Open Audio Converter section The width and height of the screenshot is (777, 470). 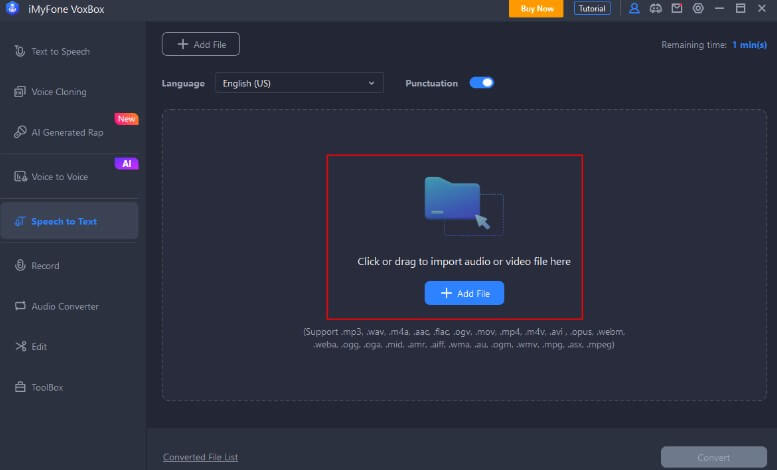click(x=69, y=306)
